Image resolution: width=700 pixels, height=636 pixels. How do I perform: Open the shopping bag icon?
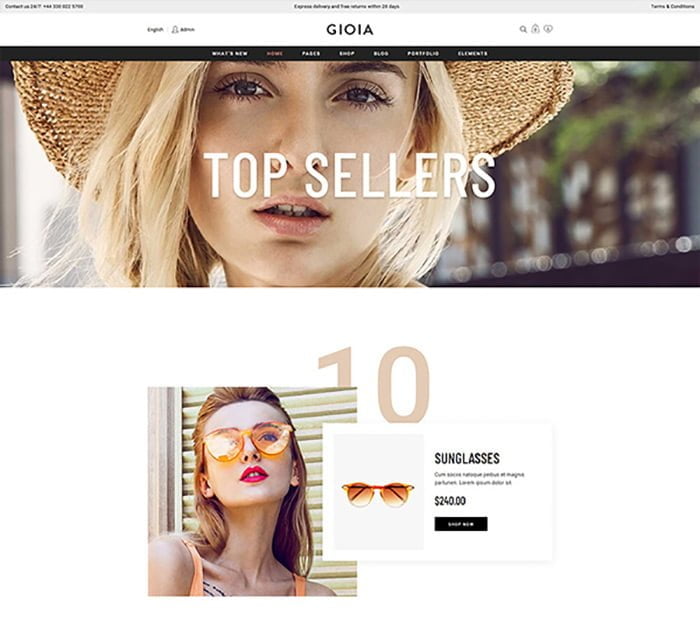click(535, 29)
